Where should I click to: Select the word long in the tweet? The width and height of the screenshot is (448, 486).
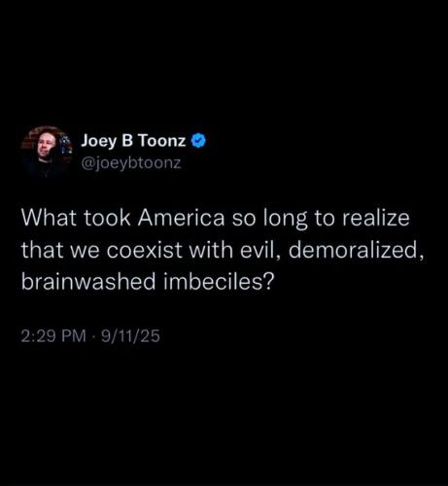point(286,219)
